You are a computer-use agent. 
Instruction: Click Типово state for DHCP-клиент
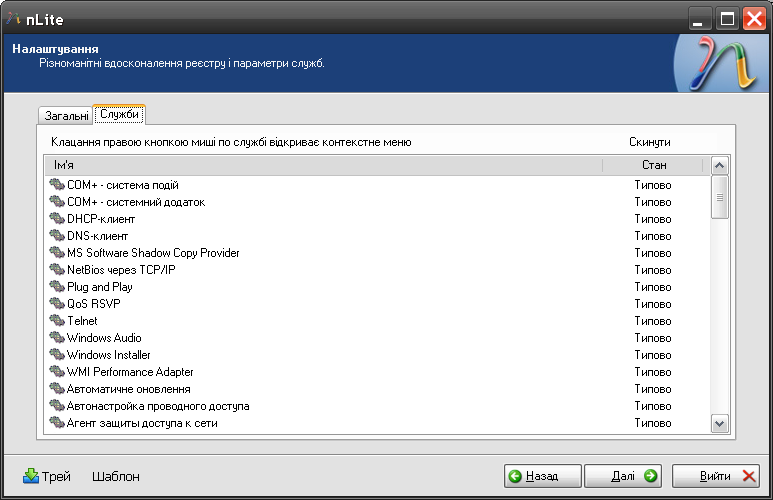point(653,219)
